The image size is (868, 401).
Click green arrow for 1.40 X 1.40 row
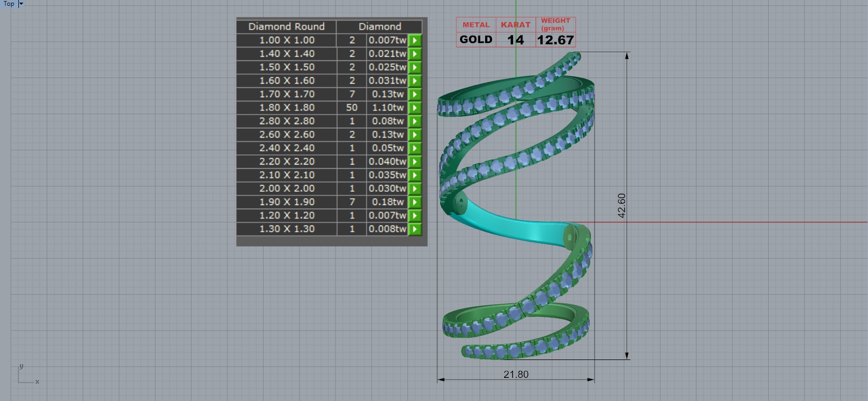415,54
